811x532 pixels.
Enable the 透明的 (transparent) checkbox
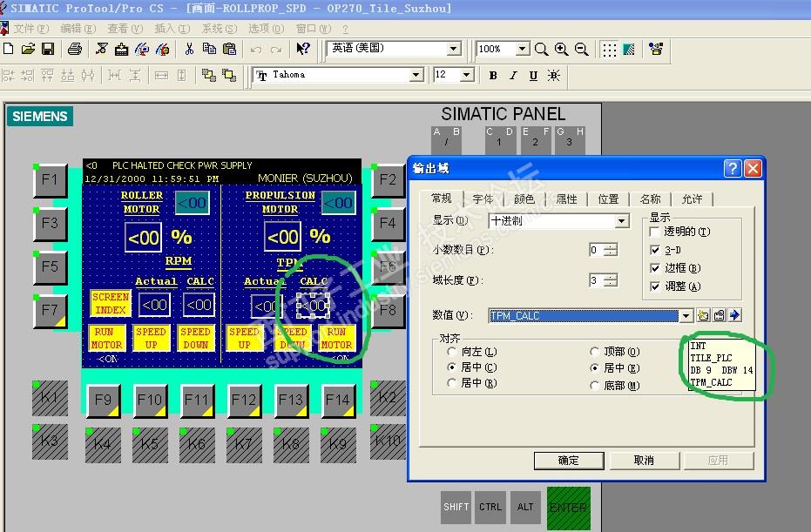click(x=656, y=232)
